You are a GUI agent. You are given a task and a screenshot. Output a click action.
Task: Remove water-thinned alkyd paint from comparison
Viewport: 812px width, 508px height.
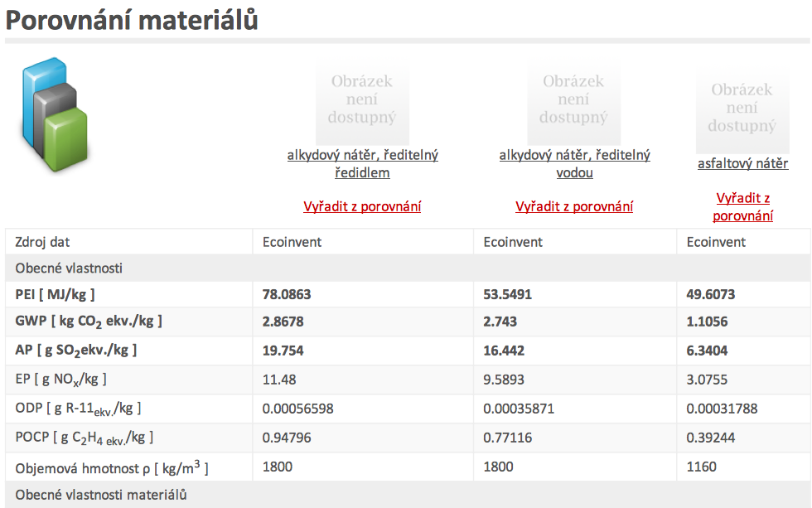(x=573, y=206)
